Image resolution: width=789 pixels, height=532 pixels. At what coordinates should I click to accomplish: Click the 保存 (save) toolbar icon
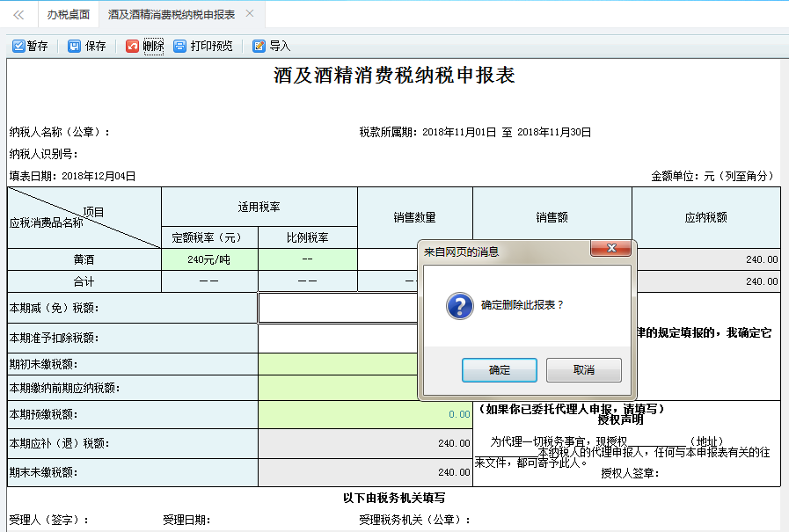pyautogui.click(x=84, y=45)
